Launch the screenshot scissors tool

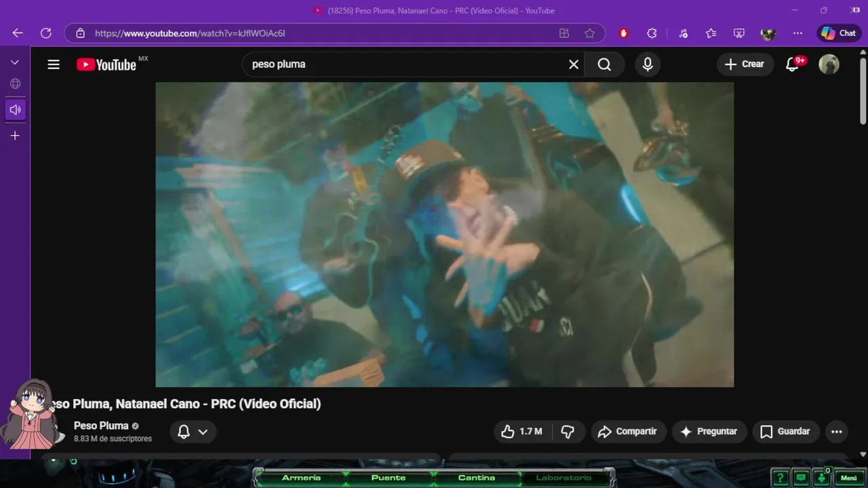click(739, 33)
